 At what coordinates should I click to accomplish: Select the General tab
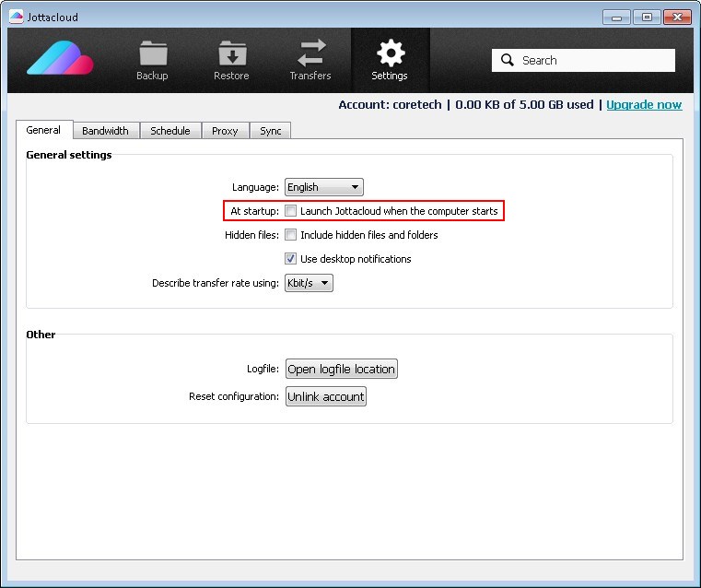44,130
